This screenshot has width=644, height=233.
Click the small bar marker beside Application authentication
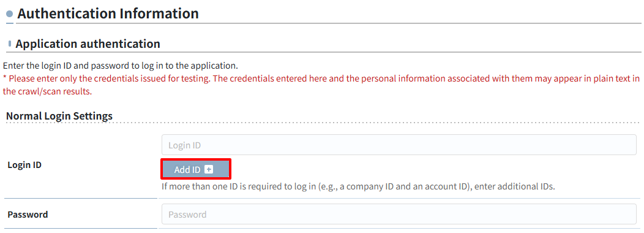click(x=9, y=44)
